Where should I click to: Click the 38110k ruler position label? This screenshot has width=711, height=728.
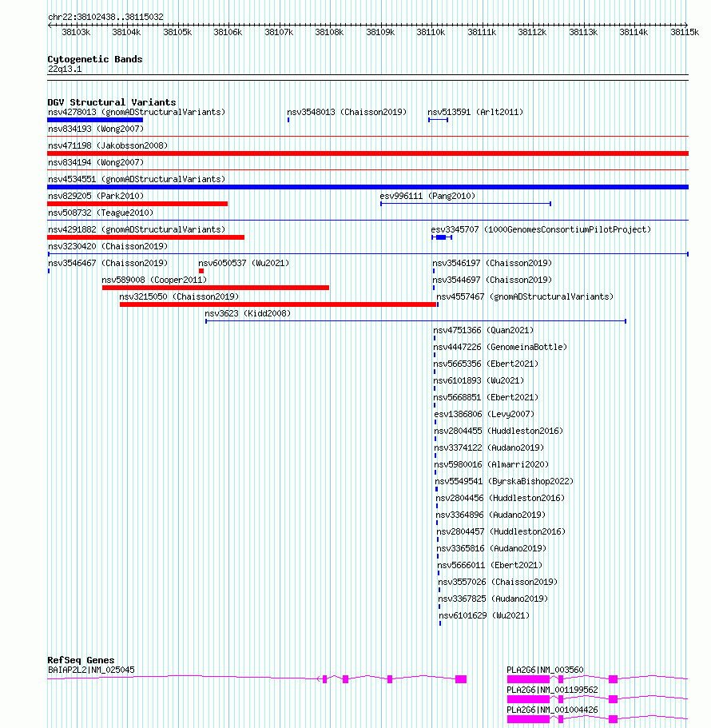(431, 32)
